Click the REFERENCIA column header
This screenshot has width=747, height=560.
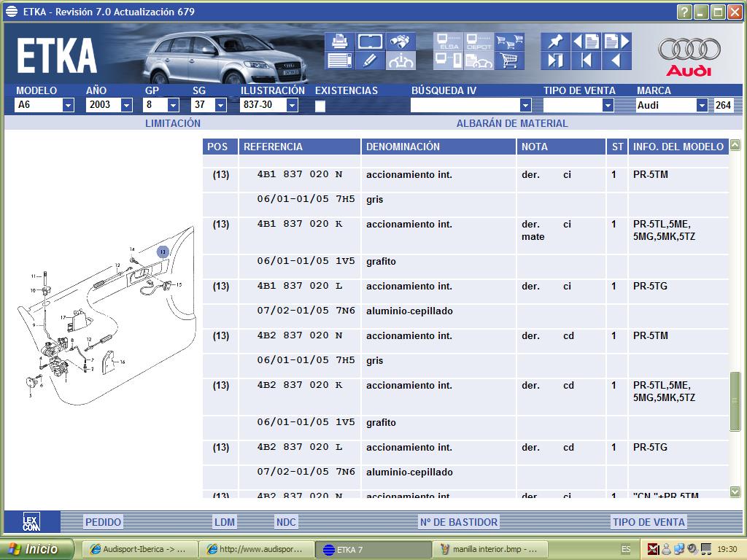pyautogui.click(x=299, y=147)
